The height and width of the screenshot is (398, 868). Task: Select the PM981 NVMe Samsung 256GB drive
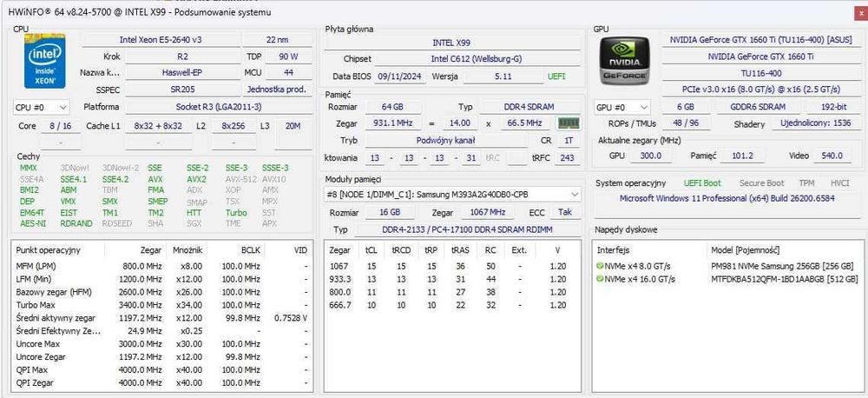tap(728, 266)
